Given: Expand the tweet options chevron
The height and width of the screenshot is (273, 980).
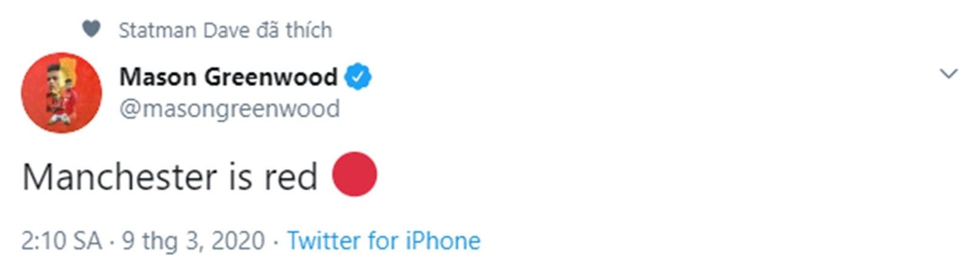Looking at the screenshot, I should coord(948,74).
